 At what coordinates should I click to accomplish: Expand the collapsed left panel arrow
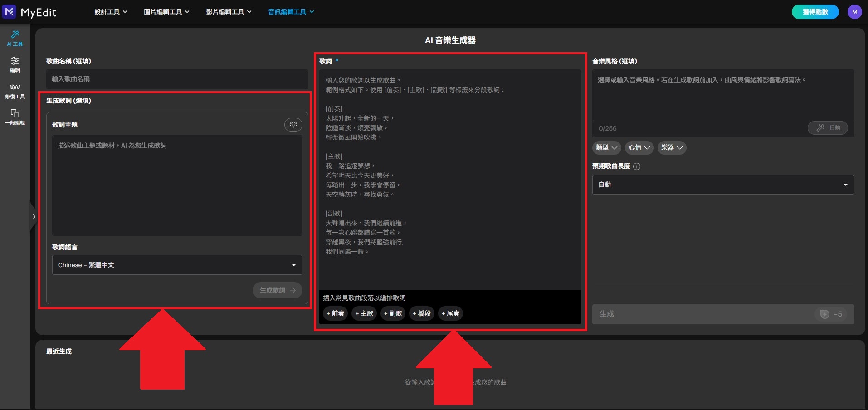[x=34, y=216]
